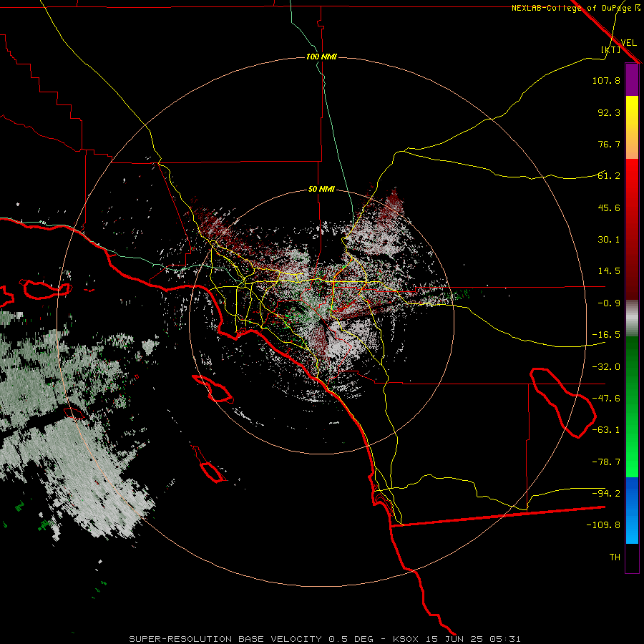The height and width of the screenshot is (644, 644).
Task: Click the [KT] units label
Action: pyautogui.click(x=610, y=49)
